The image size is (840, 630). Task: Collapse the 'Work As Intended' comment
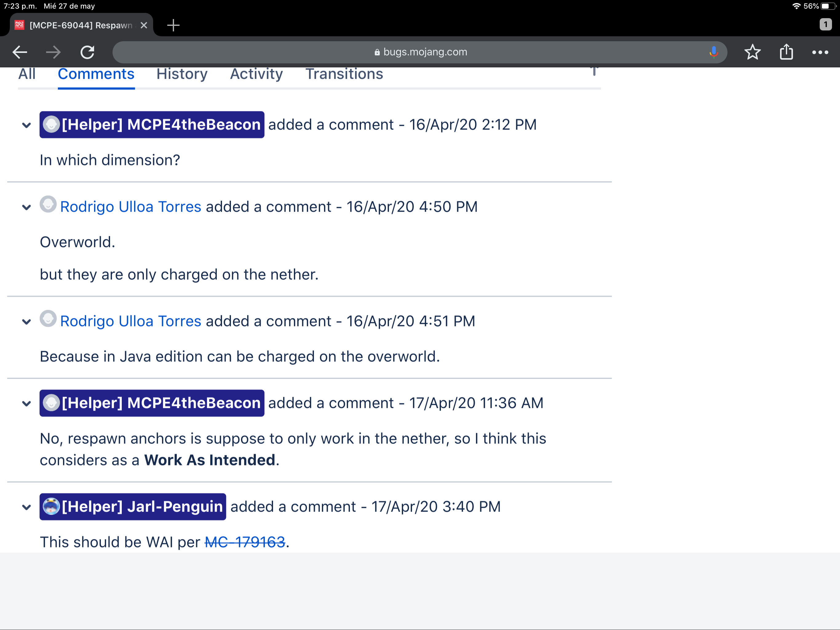26,404
